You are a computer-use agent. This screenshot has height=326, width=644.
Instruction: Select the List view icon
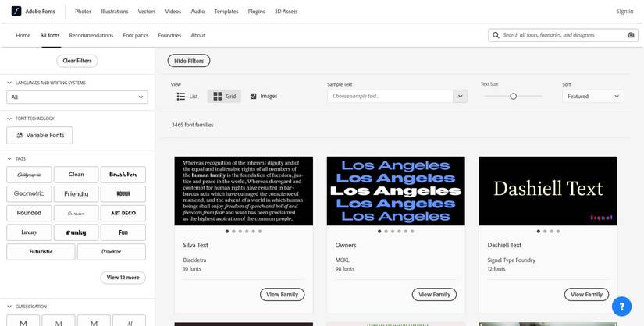pos(181,97)
